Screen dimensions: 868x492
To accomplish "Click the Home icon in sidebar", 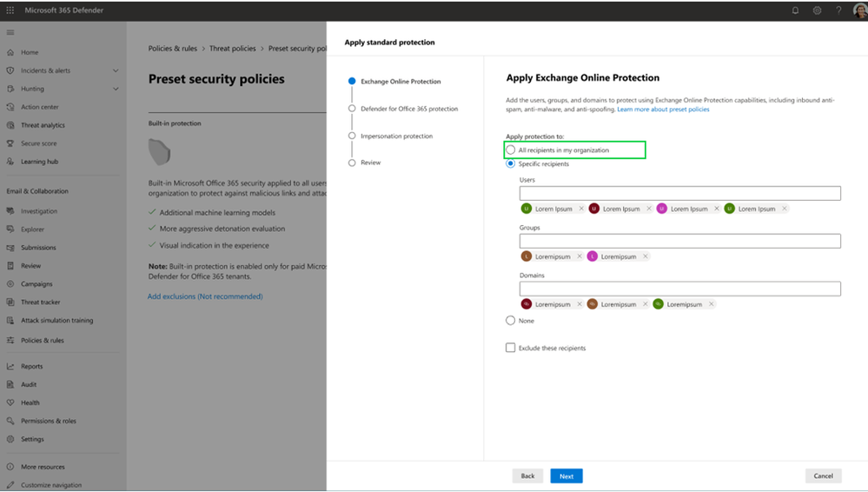I will click(10, 52).
